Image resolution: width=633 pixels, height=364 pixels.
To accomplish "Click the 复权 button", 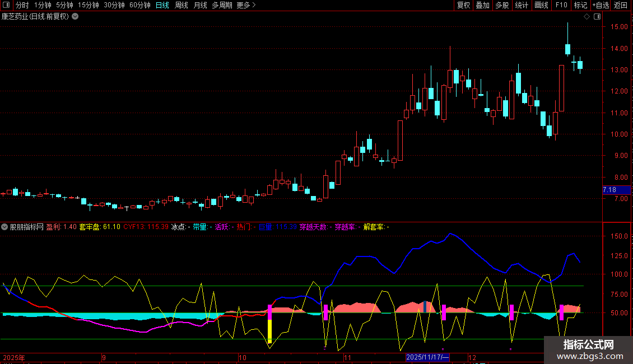I will point(463,5).
